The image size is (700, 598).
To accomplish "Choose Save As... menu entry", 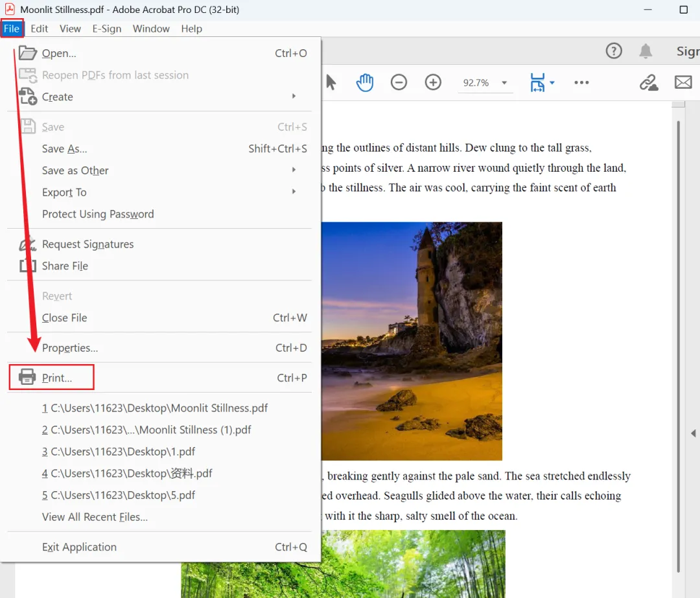I will pos(159,148).
